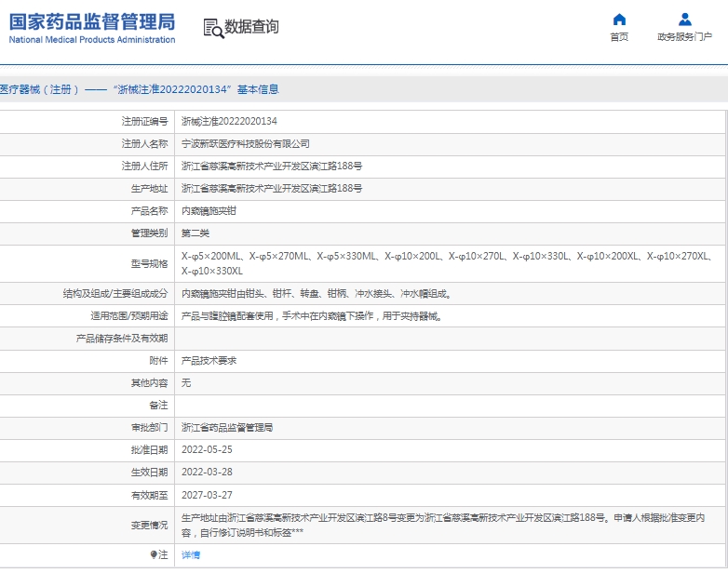Click the 备注 row label
This screenshot has height=573, width=728.
pos(159,406)
